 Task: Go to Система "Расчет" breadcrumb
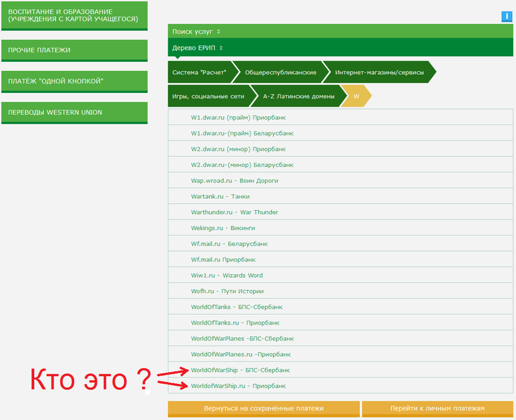(201, 72)
